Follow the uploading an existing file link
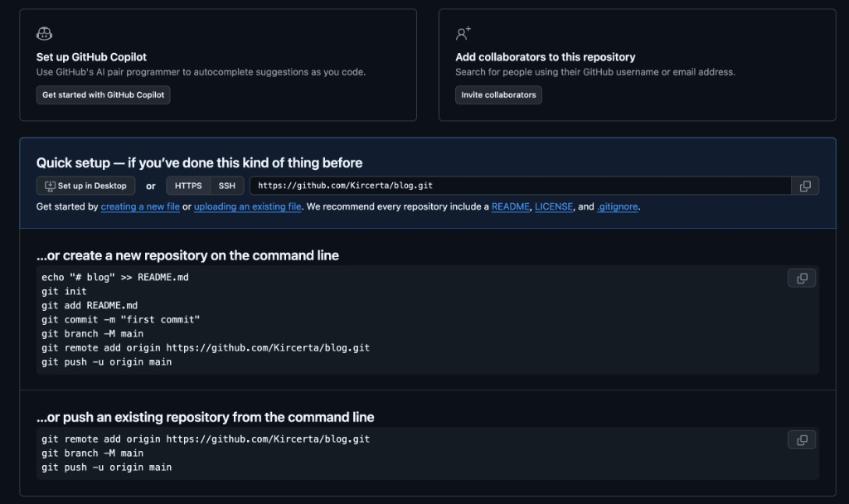Viewport: 849px width, 504px height. click(x=247, y=206)
